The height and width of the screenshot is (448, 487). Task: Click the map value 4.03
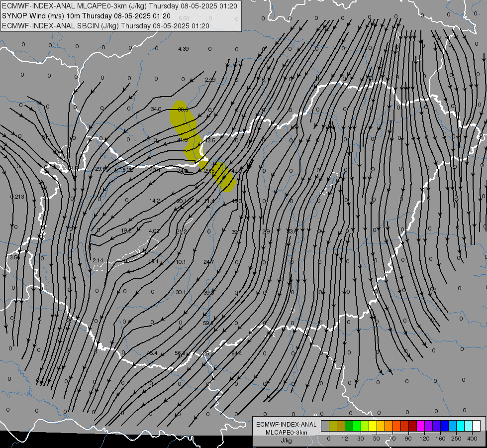[x=154, y=231]
